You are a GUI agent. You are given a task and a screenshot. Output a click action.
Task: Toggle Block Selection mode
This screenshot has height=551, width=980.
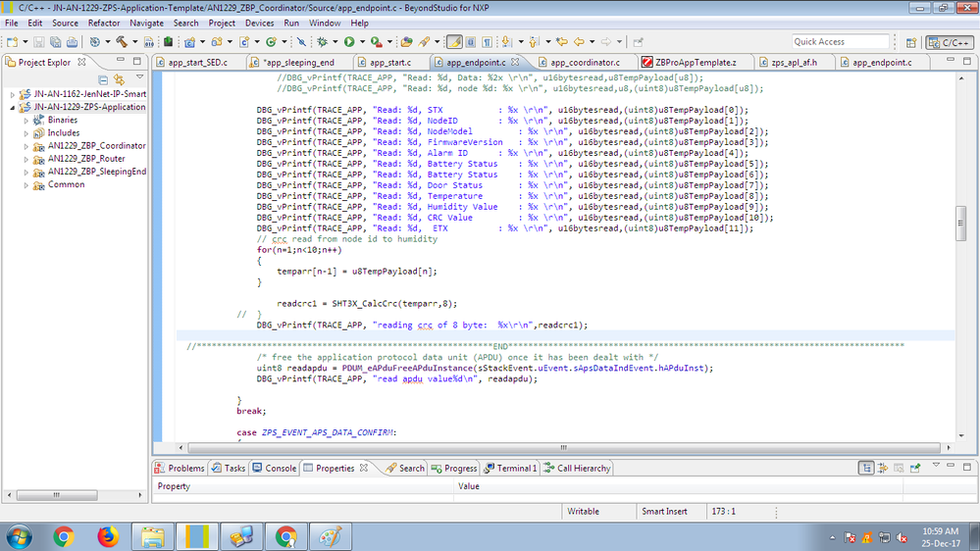(471, 42)
